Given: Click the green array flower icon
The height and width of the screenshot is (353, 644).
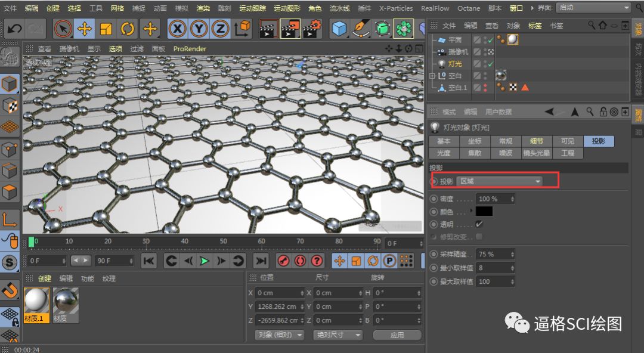Looking at the screenshot, I should tap(403, 29).
